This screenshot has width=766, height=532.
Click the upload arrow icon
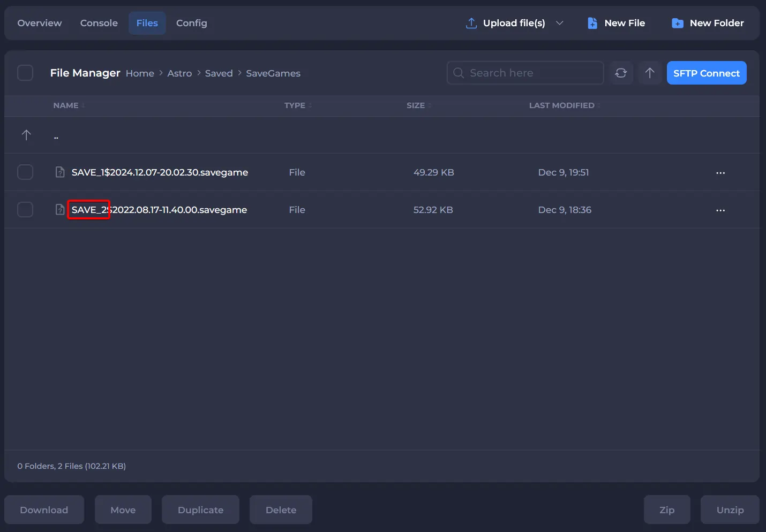click(x=471, y=23)
